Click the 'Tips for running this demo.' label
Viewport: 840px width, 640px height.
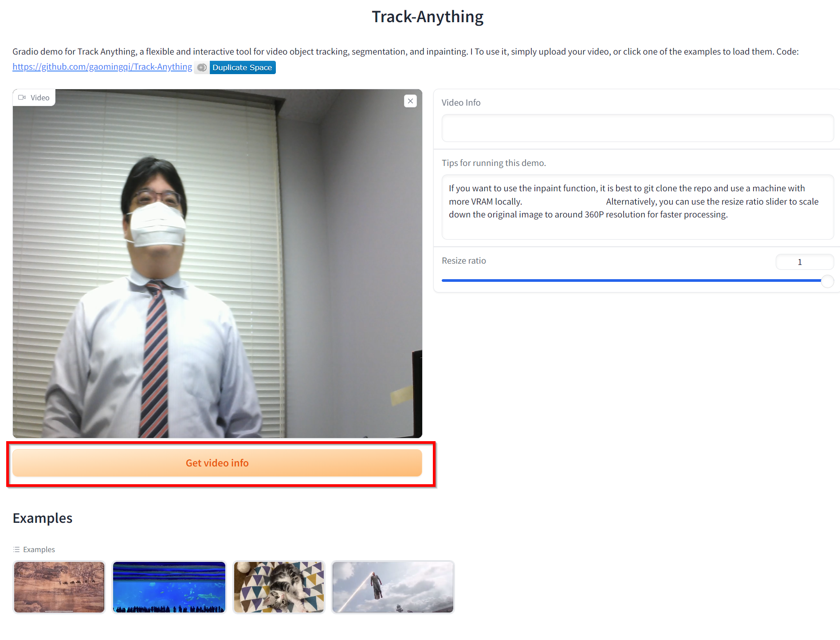[x=494, y=163]
